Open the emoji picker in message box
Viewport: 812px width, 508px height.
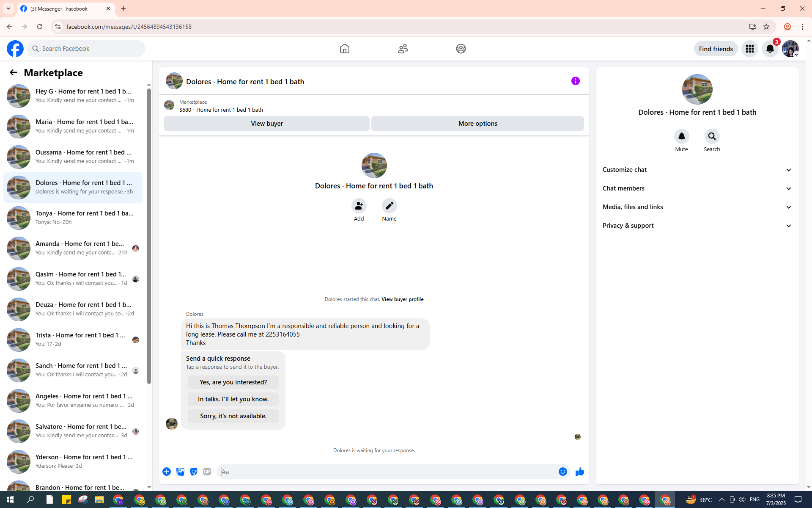[x=562, y=472]
